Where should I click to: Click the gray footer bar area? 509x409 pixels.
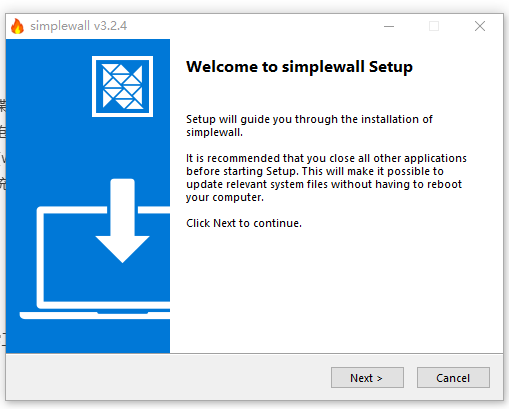167,377
